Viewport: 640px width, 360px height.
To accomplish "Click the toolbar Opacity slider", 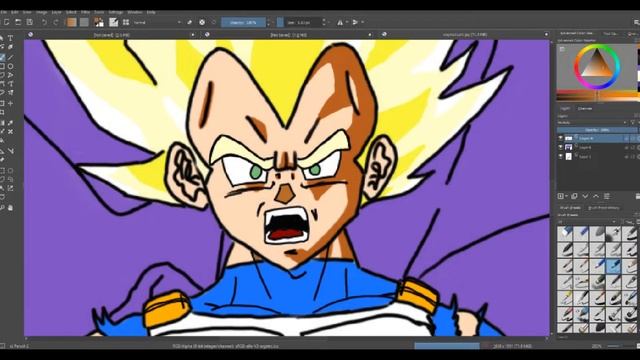I will (243, 22).
